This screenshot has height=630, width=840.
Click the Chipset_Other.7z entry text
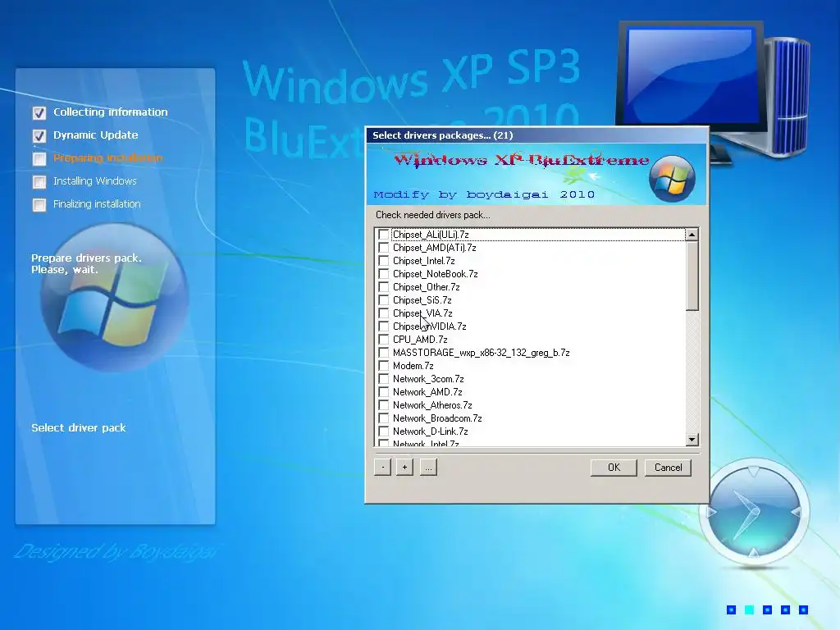click(x=426, y=287)
